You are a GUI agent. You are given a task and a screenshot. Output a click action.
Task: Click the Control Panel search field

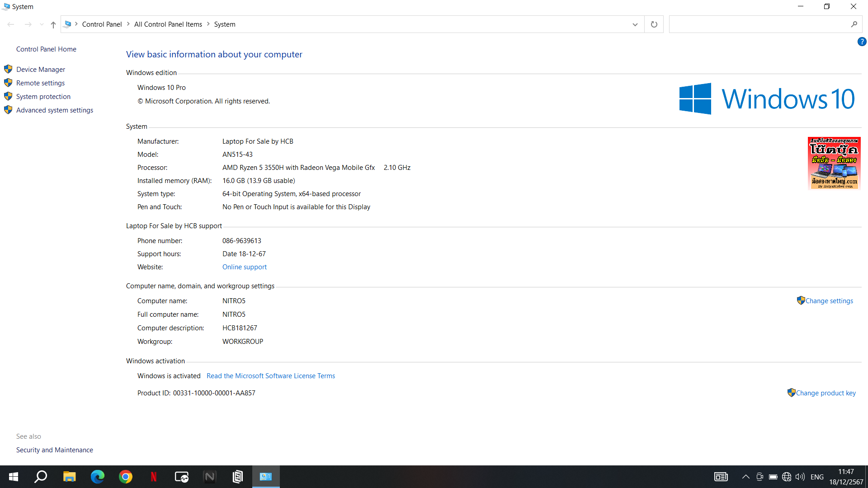click(759, 24)
